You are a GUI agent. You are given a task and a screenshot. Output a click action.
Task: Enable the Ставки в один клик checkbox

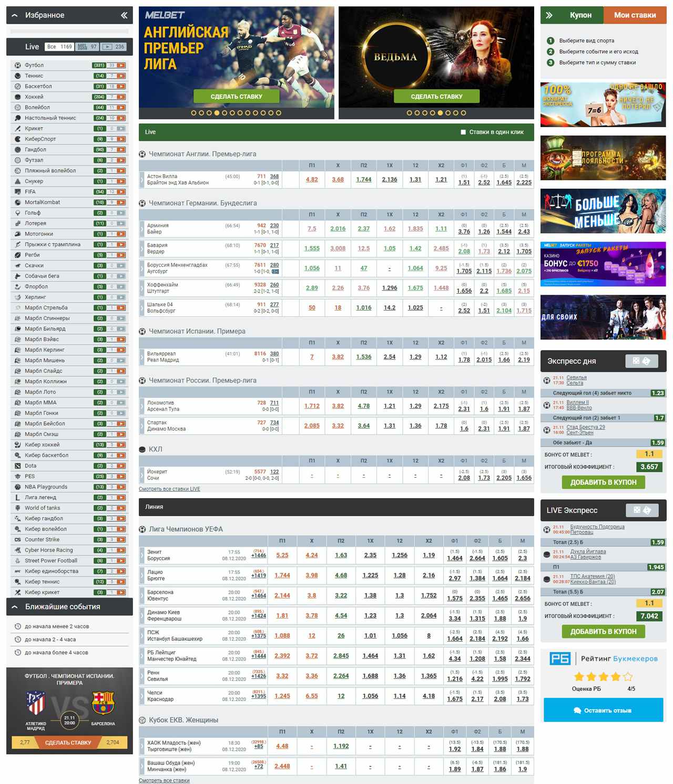tap(463, 132)
